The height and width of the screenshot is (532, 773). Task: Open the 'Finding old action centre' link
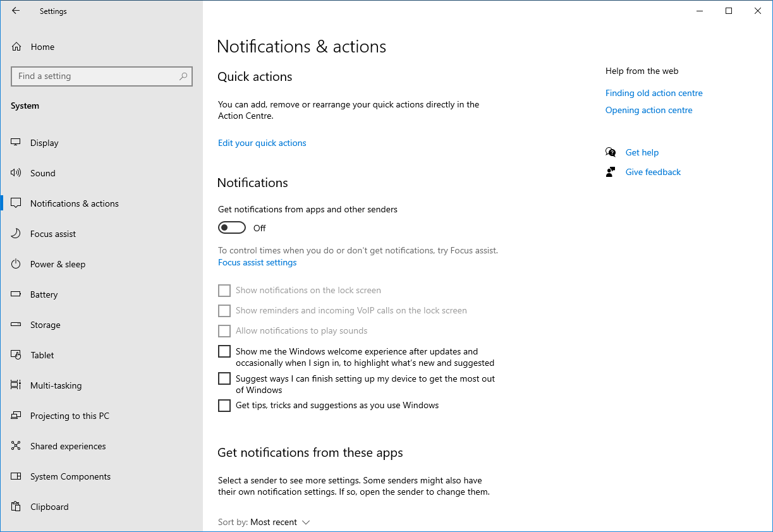coord(654,93)
